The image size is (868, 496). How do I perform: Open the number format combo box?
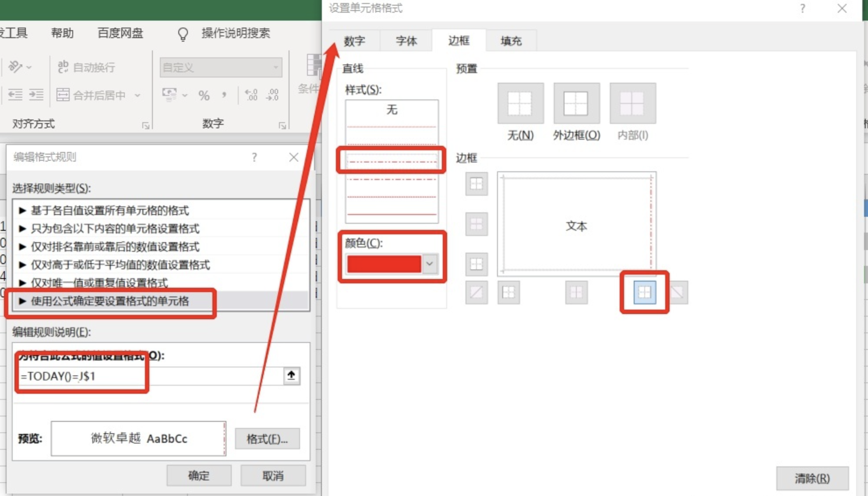[221, 67]
